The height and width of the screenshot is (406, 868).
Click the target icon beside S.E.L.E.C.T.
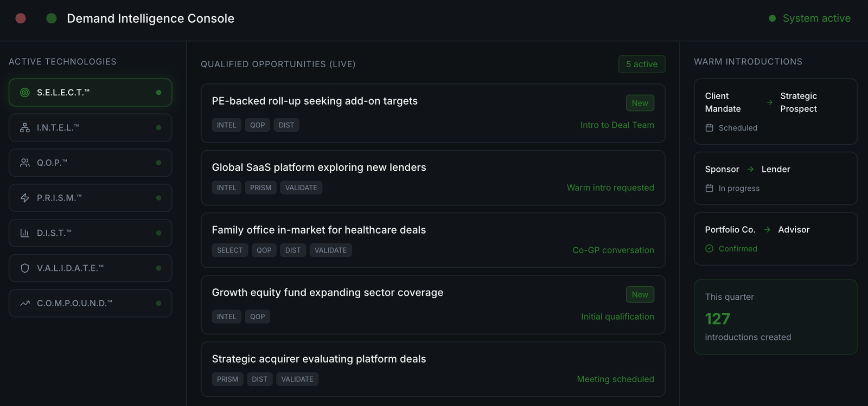pos(25,93)
